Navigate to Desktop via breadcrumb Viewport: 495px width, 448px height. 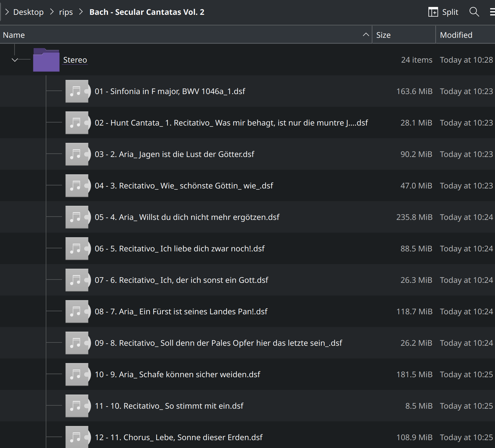tap(28, 12)
